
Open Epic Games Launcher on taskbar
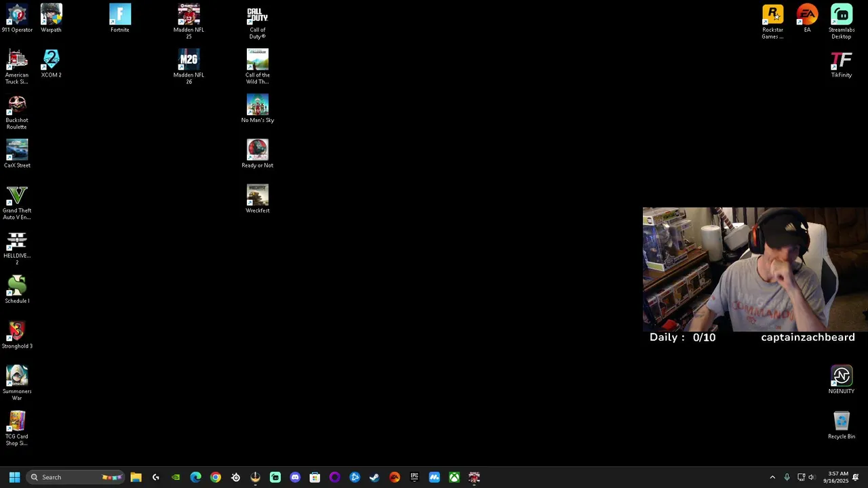click(x=414, y=477)
